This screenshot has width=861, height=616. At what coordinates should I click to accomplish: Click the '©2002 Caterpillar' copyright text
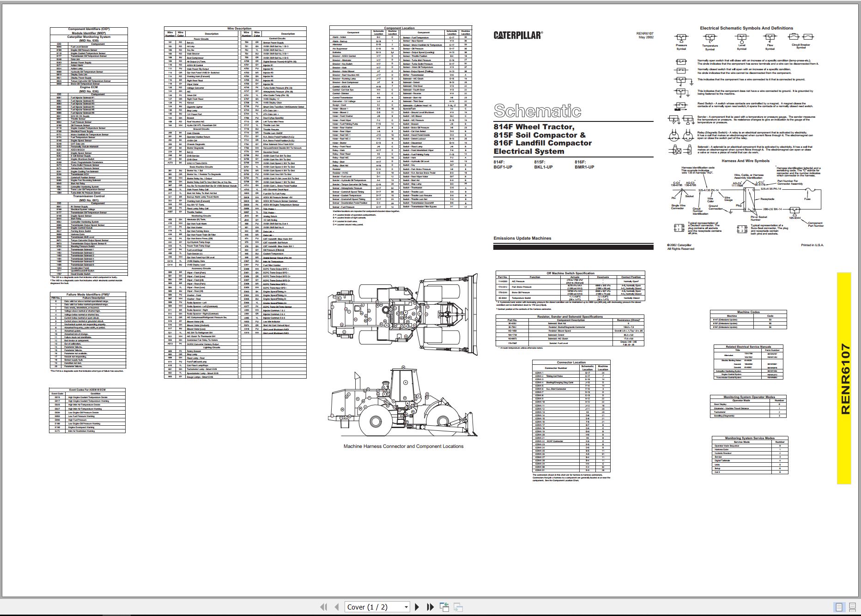pos(679,245)
